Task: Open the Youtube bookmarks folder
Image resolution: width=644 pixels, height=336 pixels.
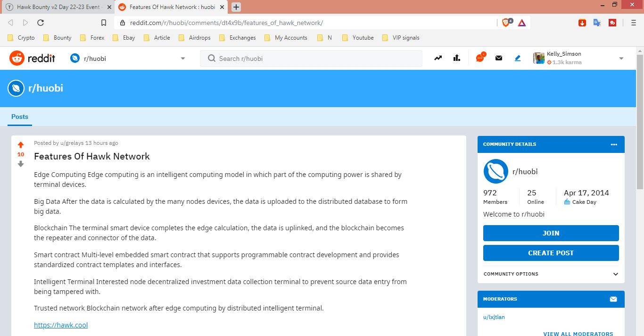Action: coord(358,38)
